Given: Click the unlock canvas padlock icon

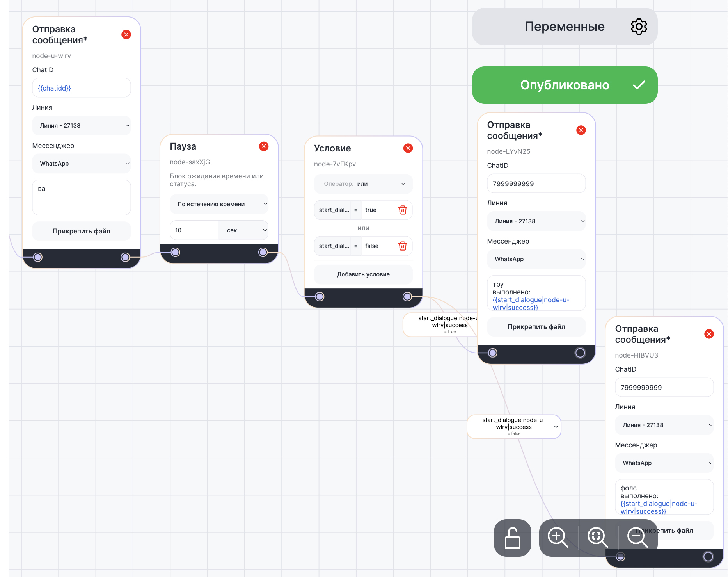Looking at the screenshot, I should coord(512,538).
